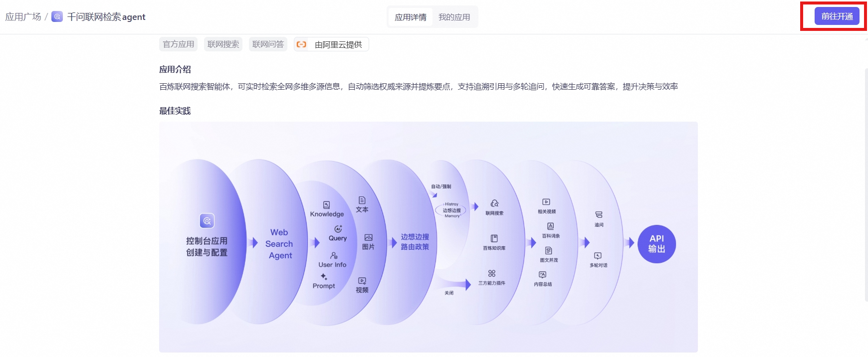Viewport: 868px width, 357px height.
Task: Click the Alibaba Cloud logo icon
Action: 301,44
